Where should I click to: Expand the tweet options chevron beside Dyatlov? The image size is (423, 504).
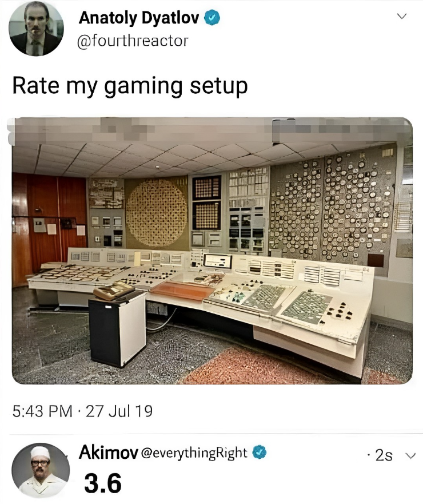pyautogui.click(x=401, y=16)
